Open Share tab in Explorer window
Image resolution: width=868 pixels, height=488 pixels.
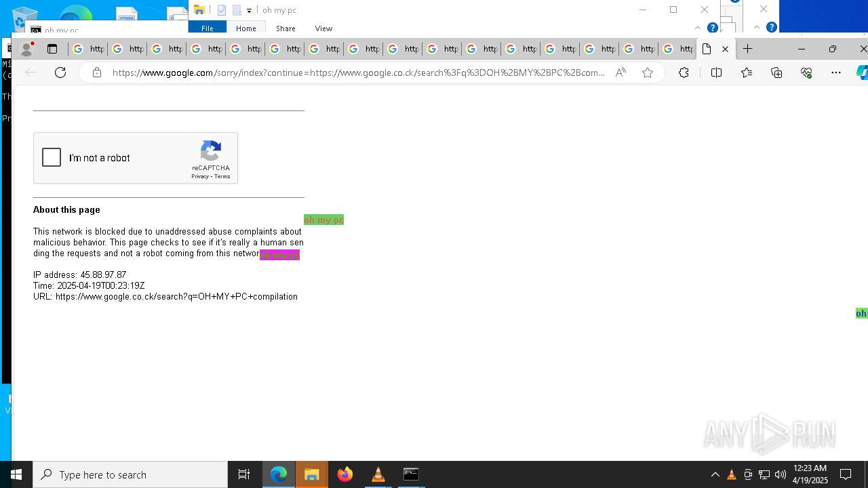285,28
